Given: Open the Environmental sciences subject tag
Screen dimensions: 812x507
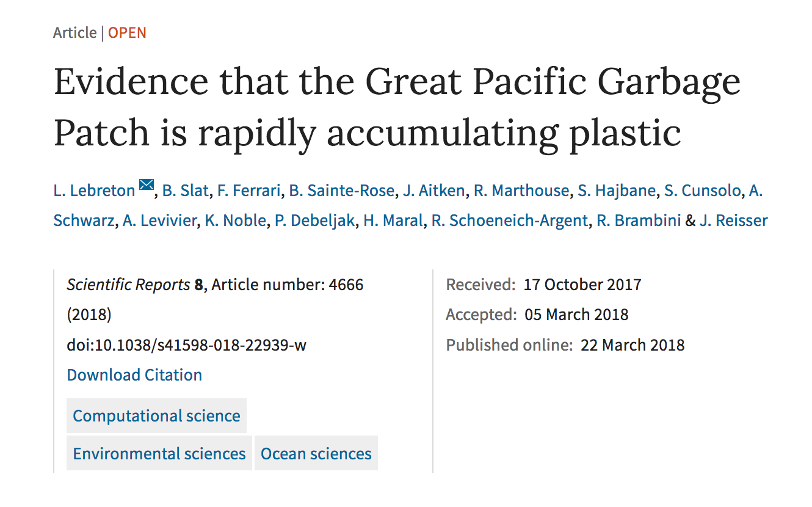Looking at the screenshot, I should point(159,454).
